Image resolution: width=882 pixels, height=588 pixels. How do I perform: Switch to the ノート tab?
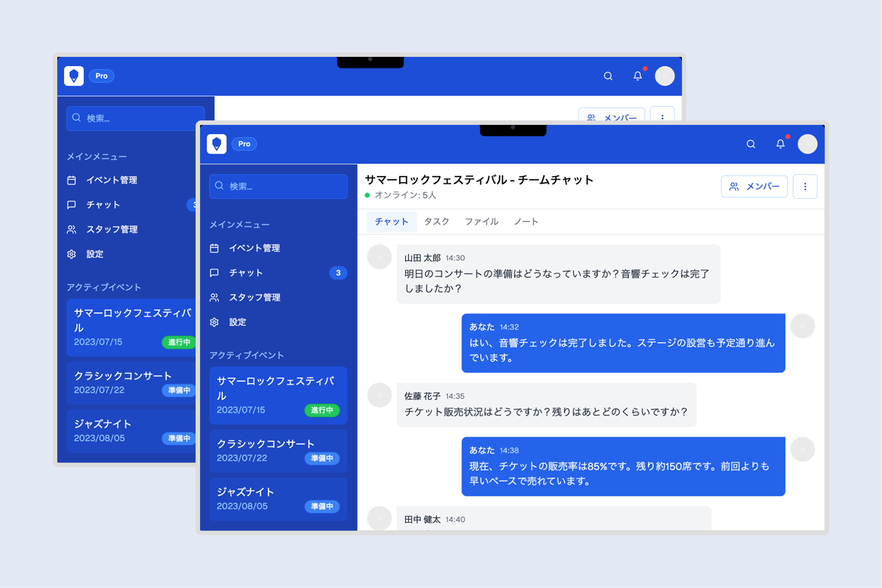click(x=526, y=222)
